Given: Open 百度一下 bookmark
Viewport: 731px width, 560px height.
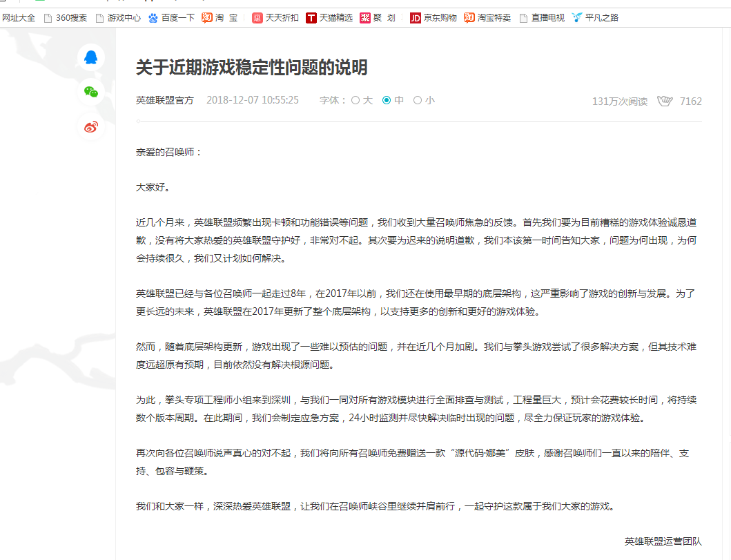Looking at the screenshot, I should tap(171, 17).
